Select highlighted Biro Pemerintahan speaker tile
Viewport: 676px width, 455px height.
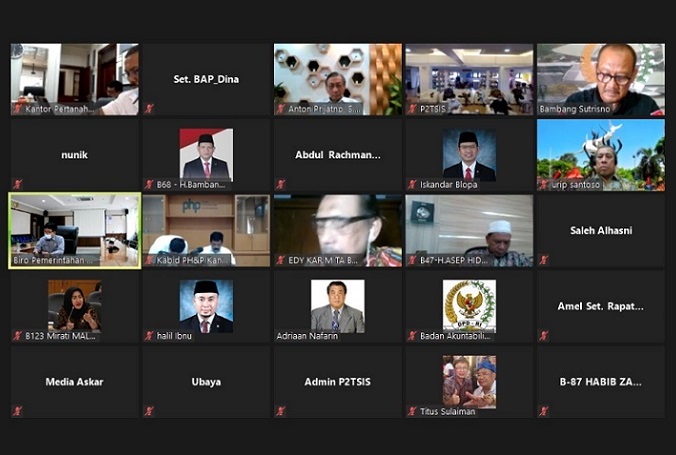75,231
